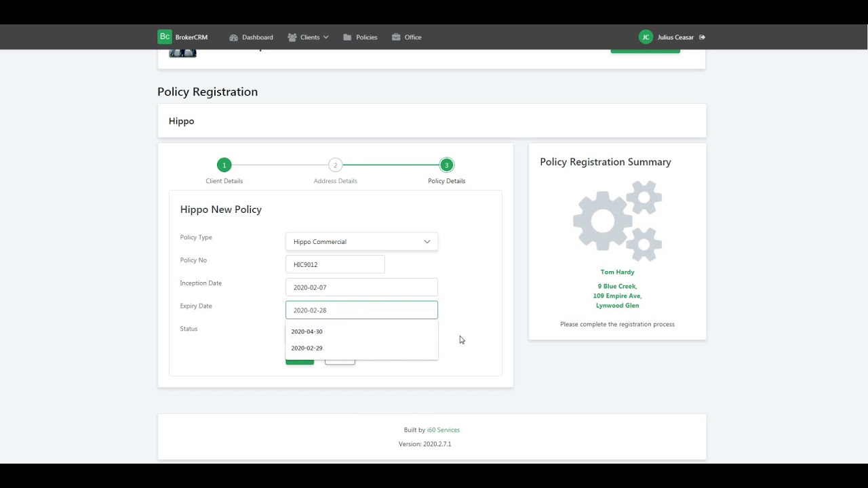Click the Hippo insurer heading
The image size is (868, 488).
(x=181, y=121)
